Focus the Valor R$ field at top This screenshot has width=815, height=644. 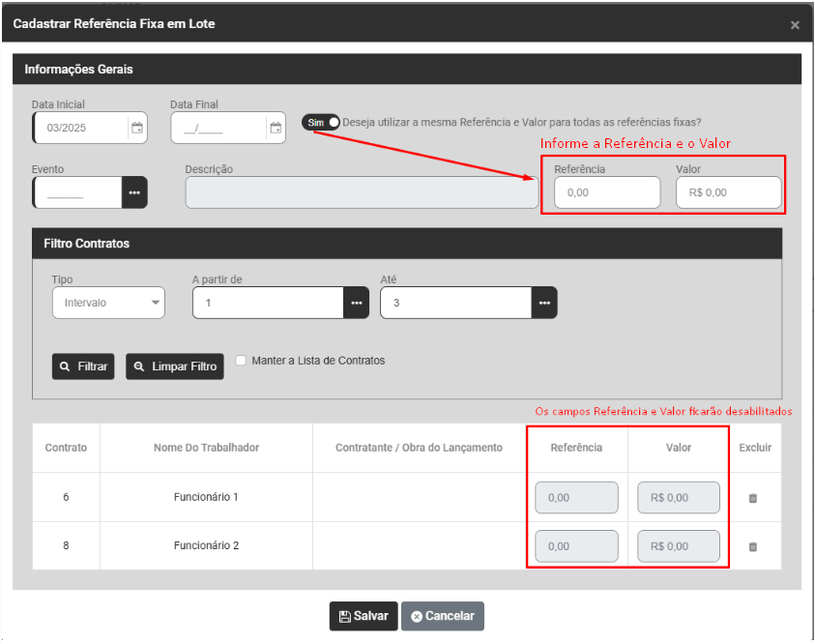728,192
